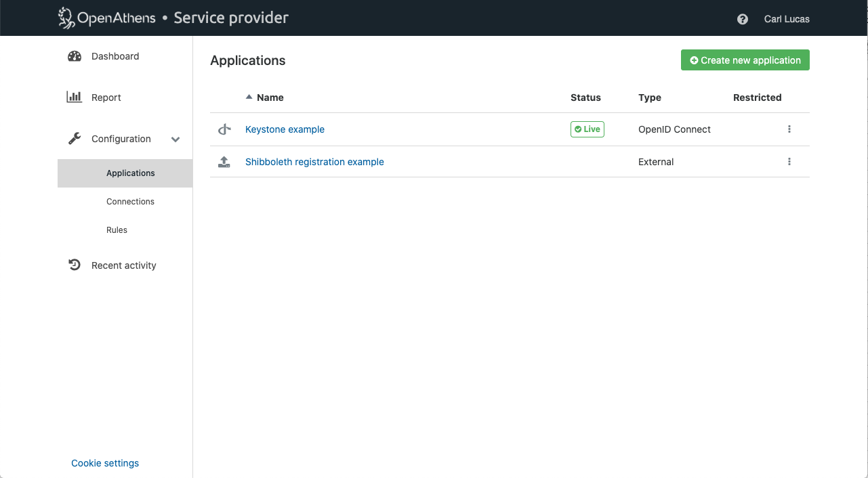Click the Carl Lucas user name
The image size is (868, 478).
point(786,19)
